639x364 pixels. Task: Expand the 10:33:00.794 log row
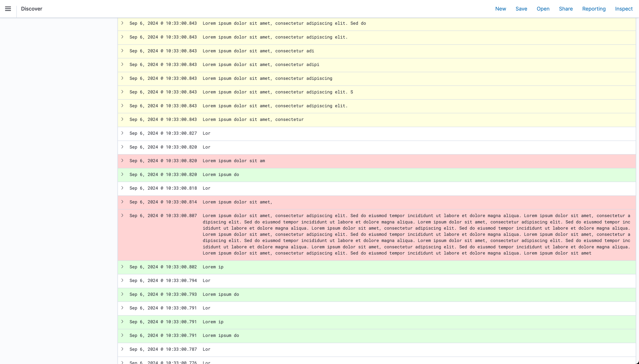(122, 280)
